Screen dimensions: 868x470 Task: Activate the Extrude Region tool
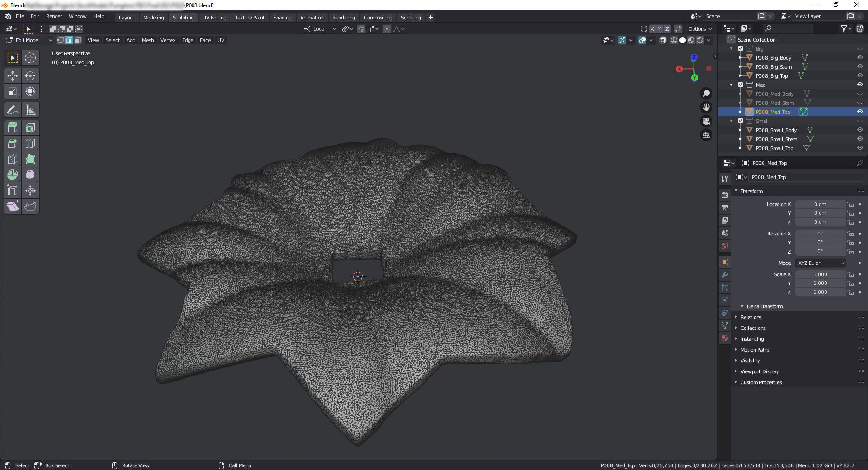coord(13,128)
